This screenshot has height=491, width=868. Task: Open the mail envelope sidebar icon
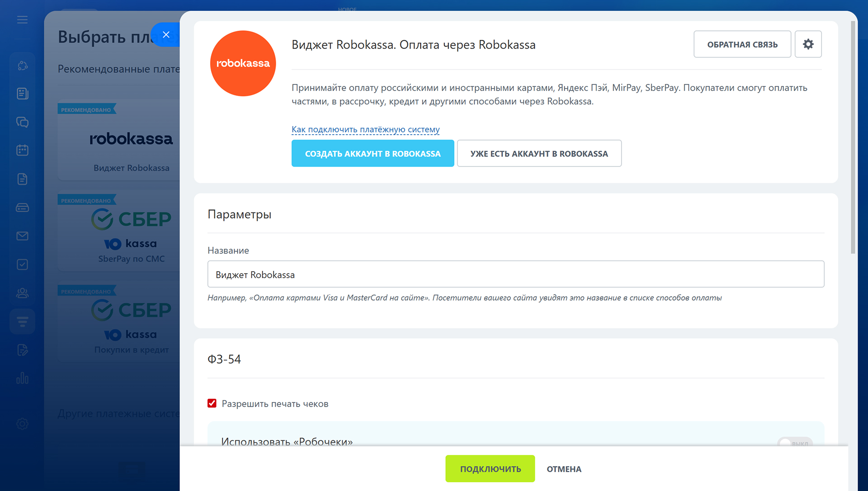click(x=22, y=236)
